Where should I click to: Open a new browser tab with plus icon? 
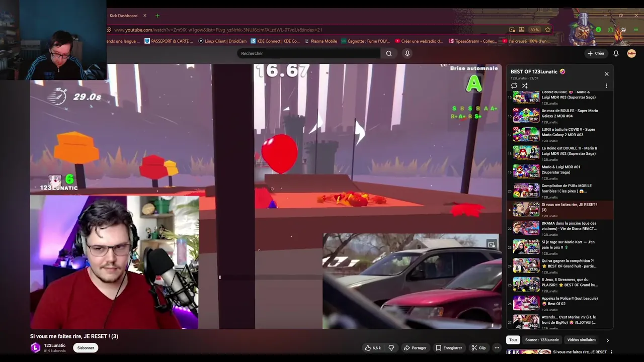[x=157, y=16]
